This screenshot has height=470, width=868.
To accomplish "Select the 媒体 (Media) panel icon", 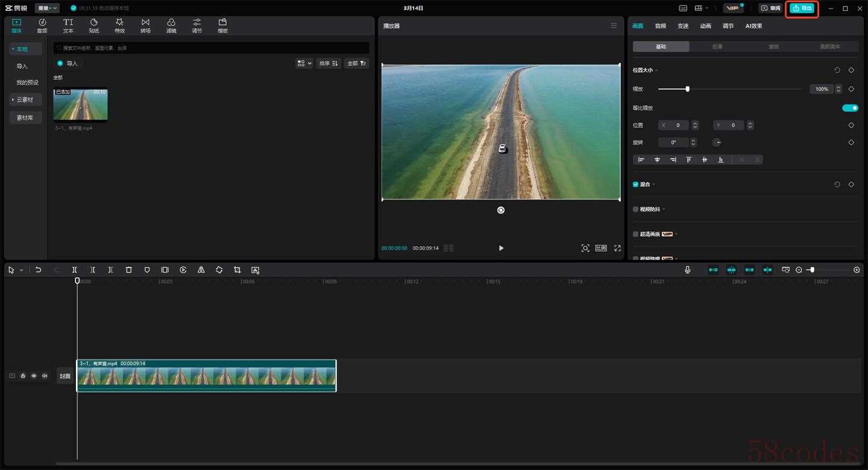I will pos(16,25).
